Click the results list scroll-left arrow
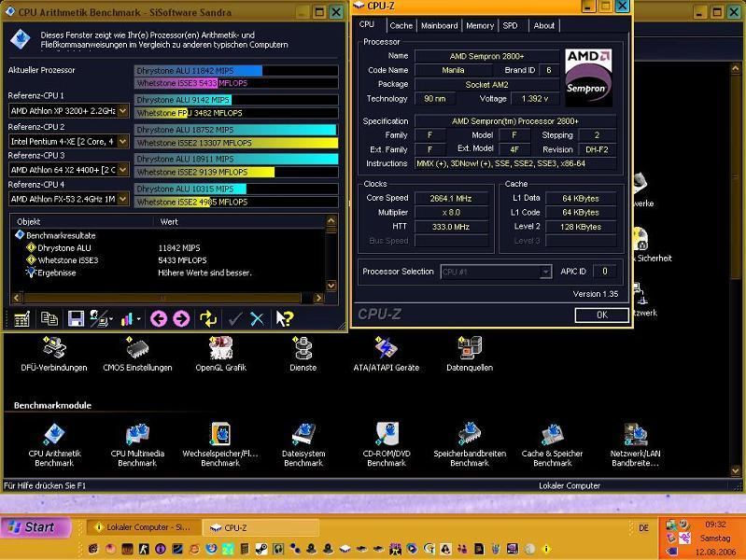 click(17, 298)
